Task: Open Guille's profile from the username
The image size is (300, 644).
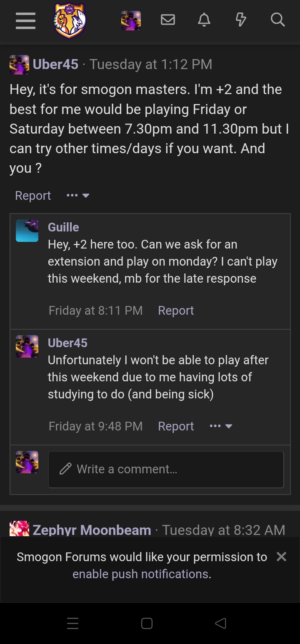Action: [x=63, y=227]
